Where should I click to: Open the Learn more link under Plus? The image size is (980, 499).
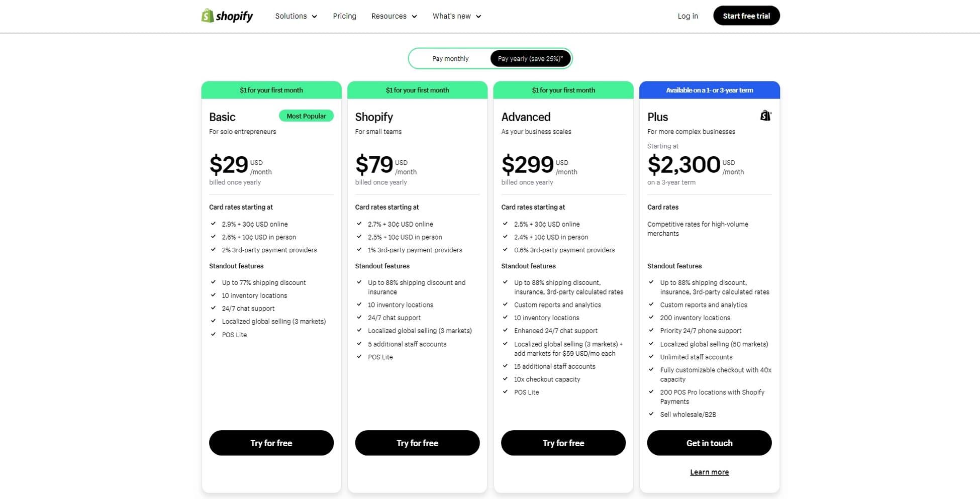pyautogui.click(x=709, y=472)
